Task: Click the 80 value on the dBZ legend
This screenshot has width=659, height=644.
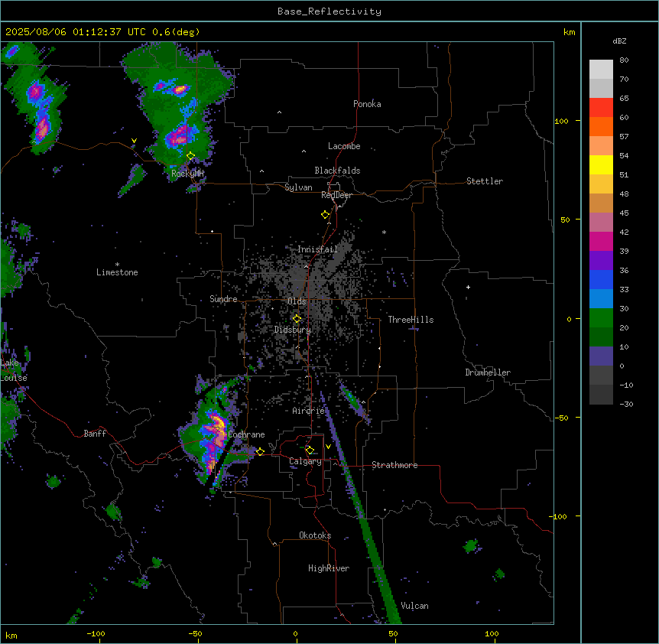Action: click(x=624, y=60)
